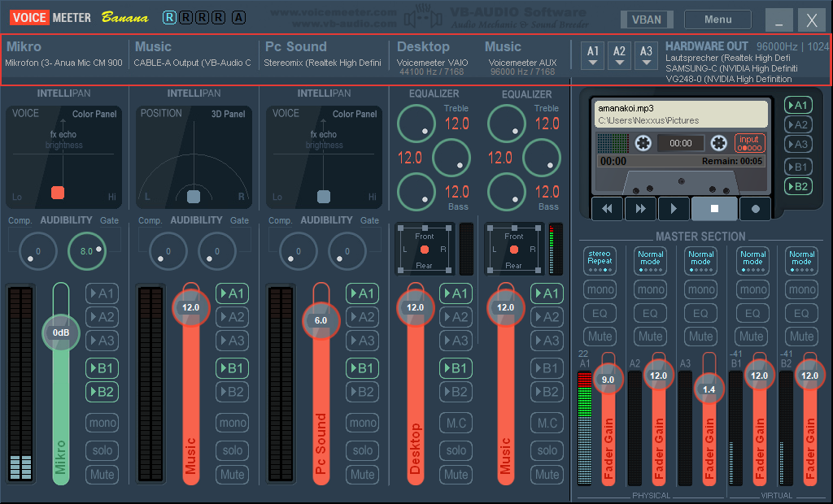Toggle cassette playback to A1 bus
Viewport: 833px width, 504px height.
click(798, 105)
